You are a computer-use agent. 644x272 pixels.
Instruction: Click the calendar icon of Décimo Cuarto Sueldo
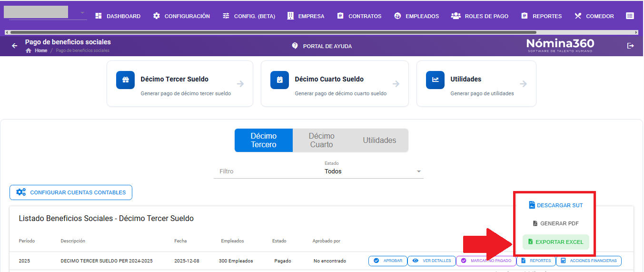(280, 80)
